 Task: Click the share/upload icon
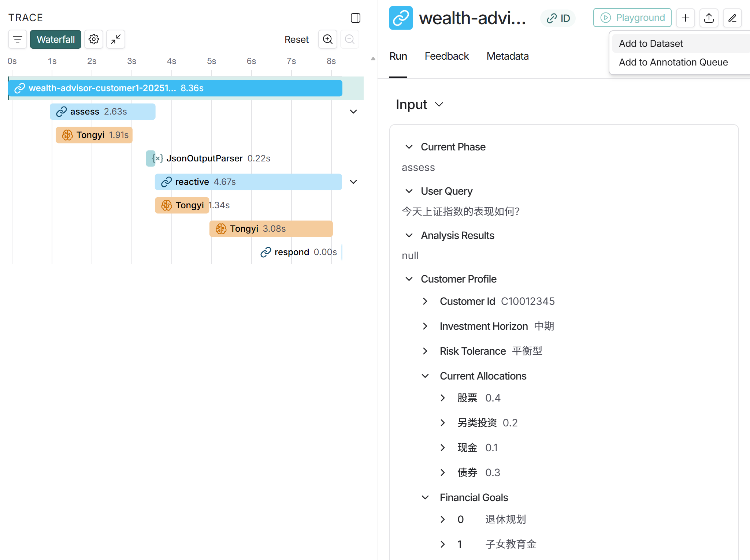coord(709,18)
